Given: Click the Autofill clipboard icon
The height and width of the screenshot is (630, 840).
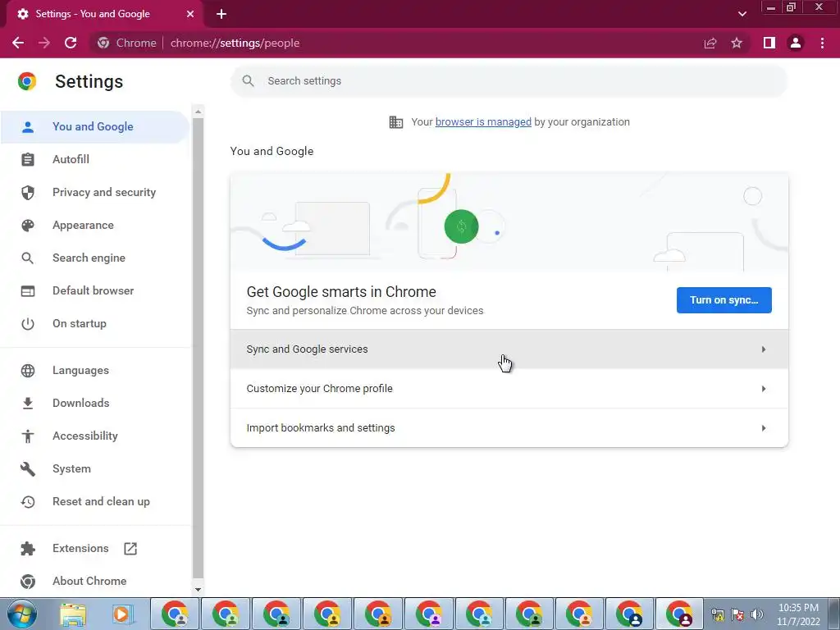Looking at the screenshot, I should coord(28,160).
